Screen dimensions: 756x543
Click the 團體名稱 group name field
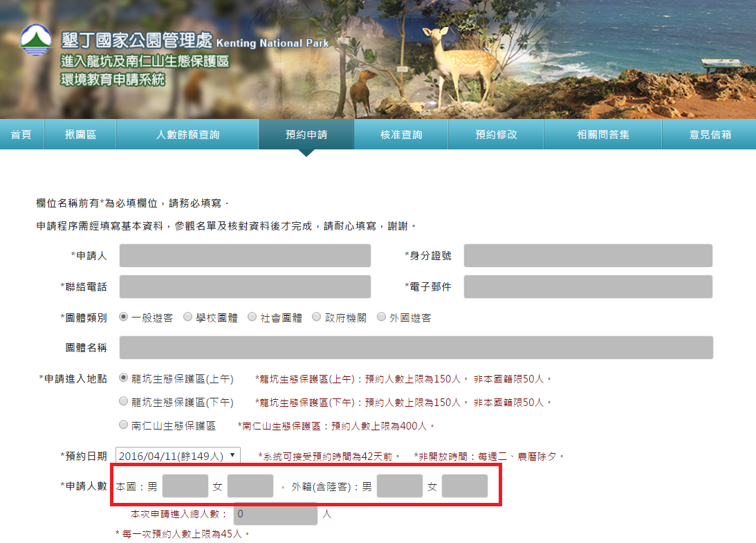415,347
